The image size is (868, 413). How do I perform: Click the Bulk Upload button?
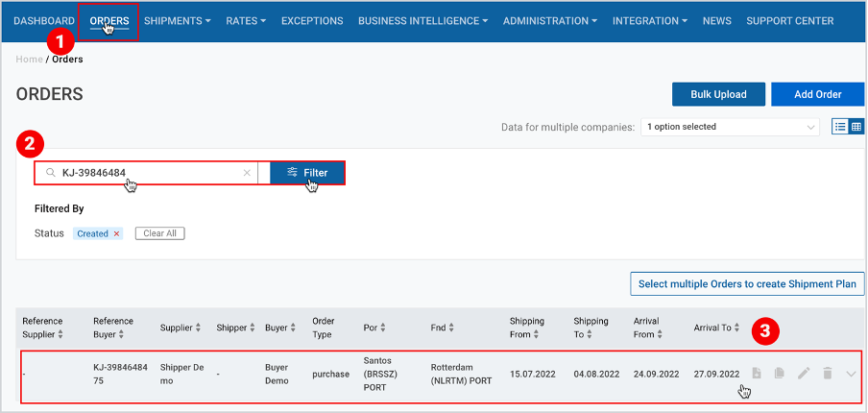coord(718,94)
